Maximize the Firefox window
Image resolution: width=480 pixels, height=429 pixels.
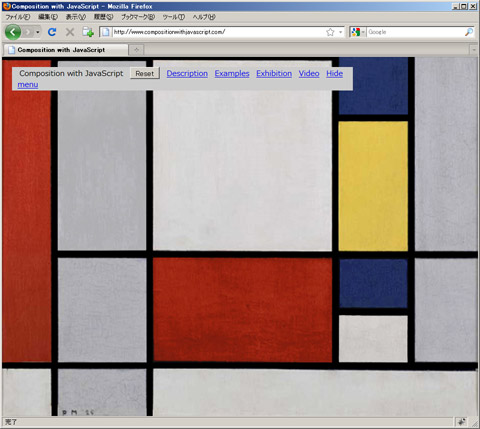point(464,6)
